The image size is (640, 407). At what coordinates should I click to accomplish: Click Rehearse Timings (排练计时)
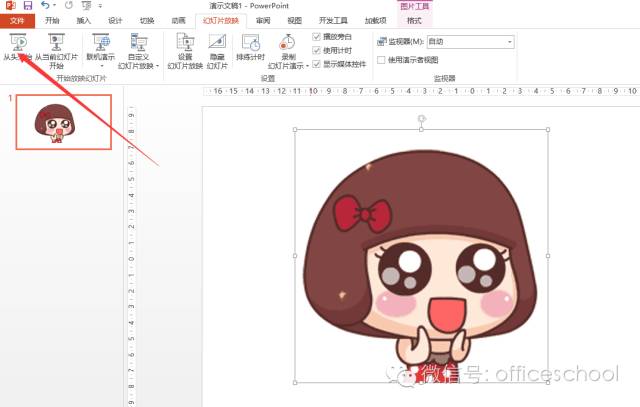pyautogui.click(x=251, y=47)
